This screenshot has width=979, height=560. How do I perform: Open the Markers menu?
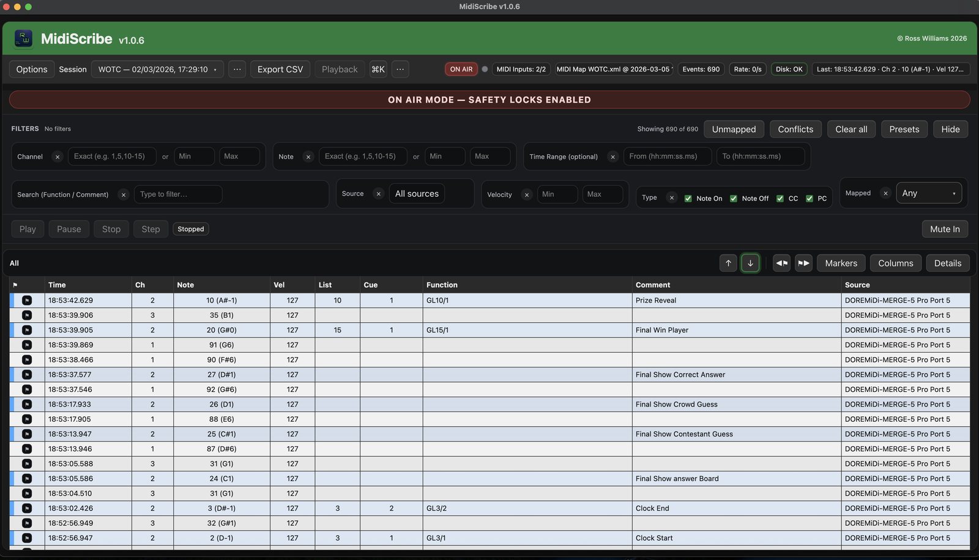coord(841,263)
